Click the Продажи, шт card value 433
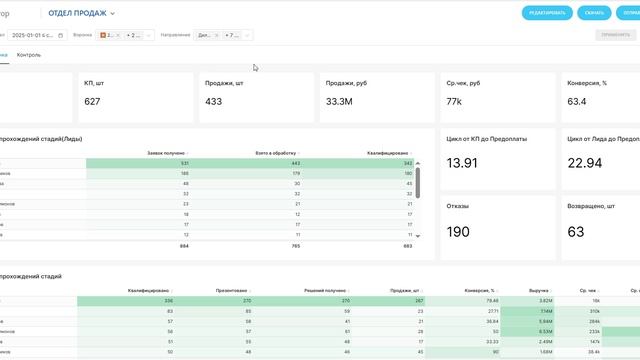 click(x=213, y=102)
